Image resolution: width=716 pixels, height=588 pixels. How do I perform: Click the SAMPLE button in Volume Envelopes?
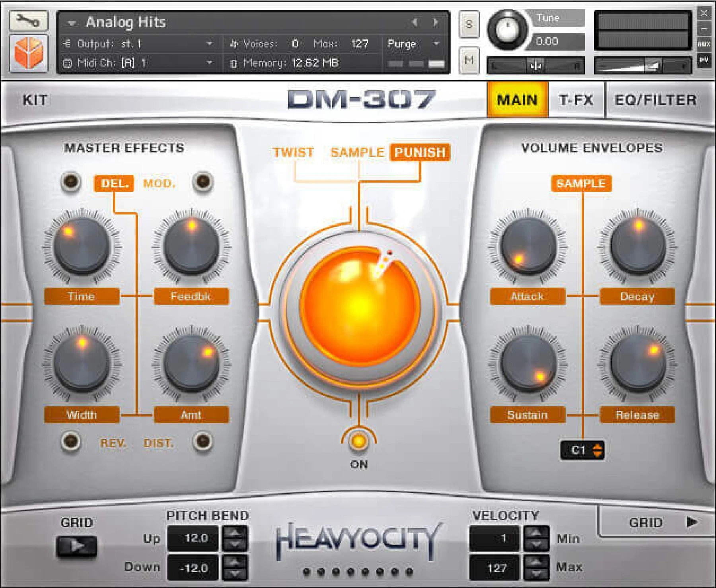tap(581, 183)
